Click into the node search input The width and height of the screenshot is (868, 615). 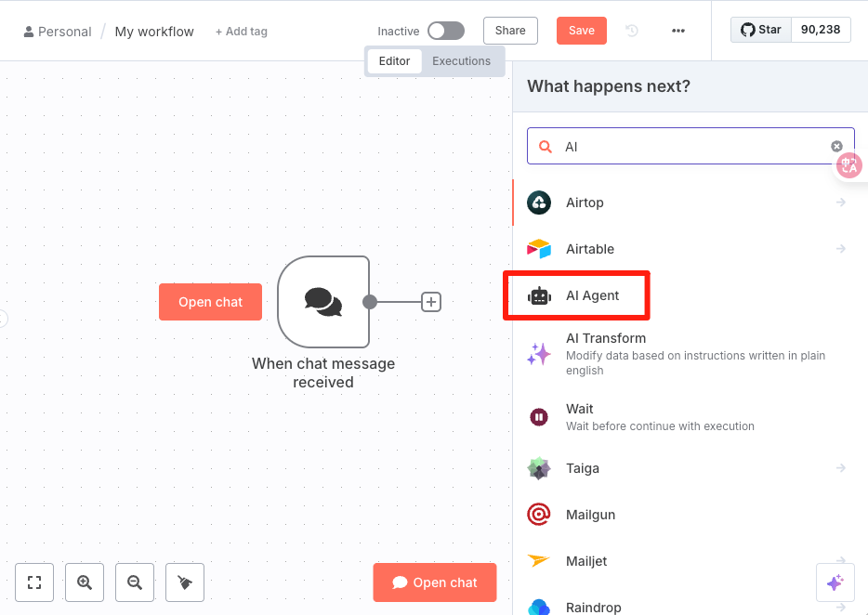690,146
